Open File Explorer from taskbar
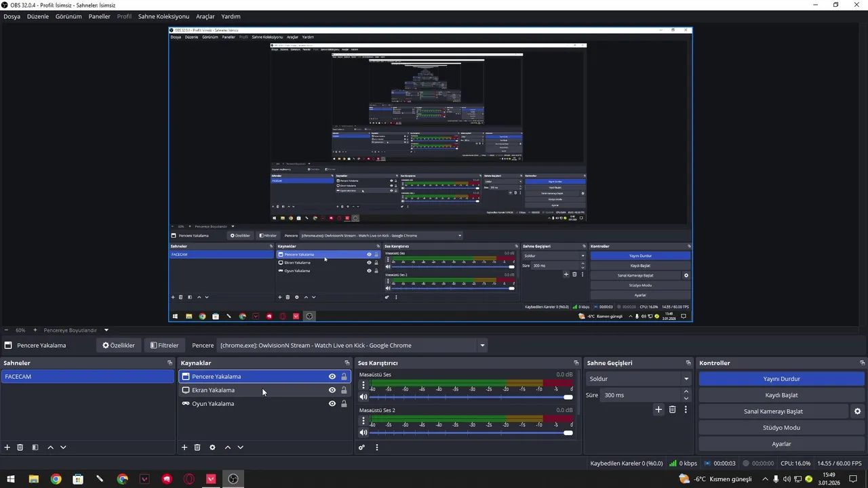The image size is (868, 488). point(33,479)
